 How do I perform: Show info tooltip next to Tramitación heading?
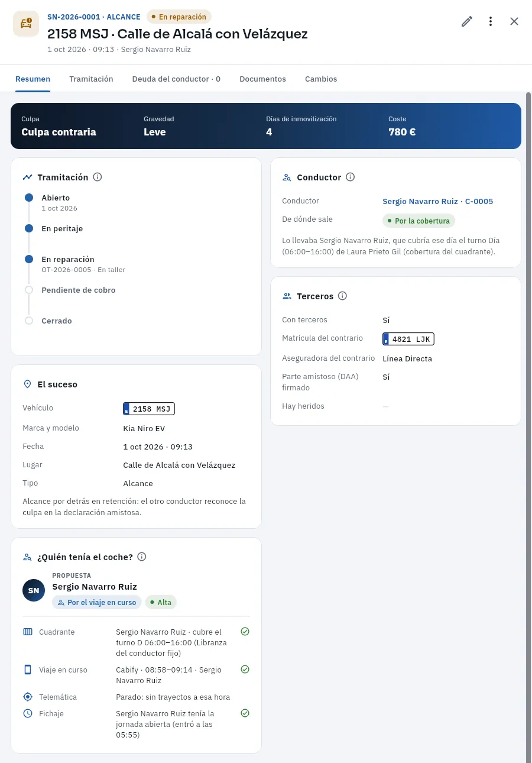tap(98, 177)
